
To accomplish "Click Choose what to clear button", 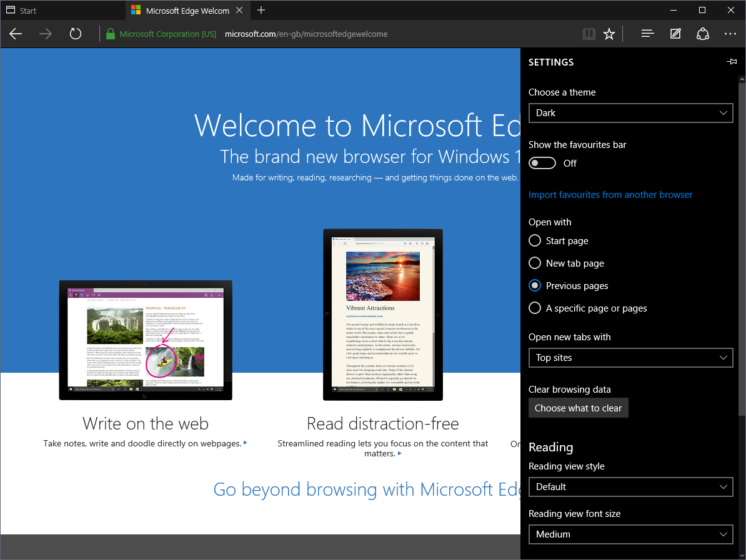I will (578, 408).
